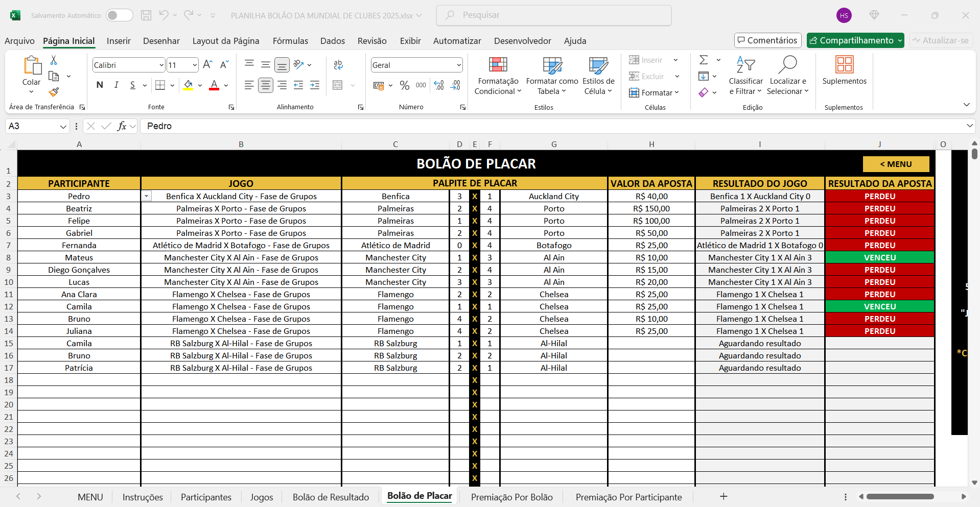
Task: Click the AutoSum sigma icon
Action: click(704, 60)
